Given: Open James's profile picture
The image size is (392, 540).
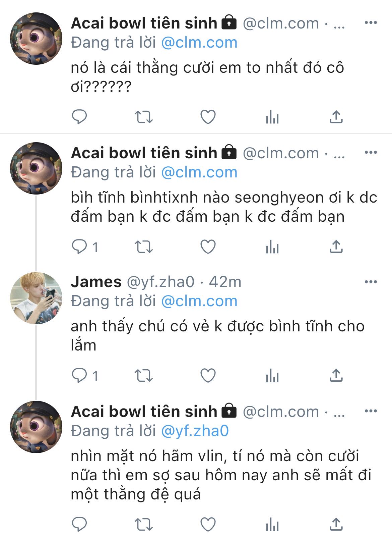Looking at the screenshot, I should [36, 298].
